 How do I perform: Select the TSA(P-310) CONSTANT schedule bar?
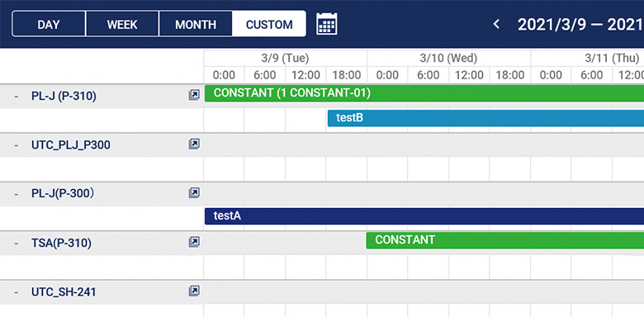click(504, 240)
